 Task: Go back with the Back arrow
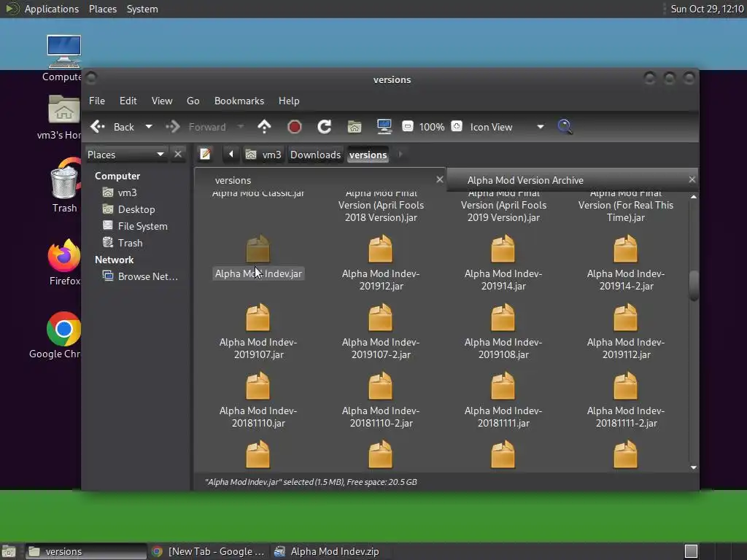point(112,127)
